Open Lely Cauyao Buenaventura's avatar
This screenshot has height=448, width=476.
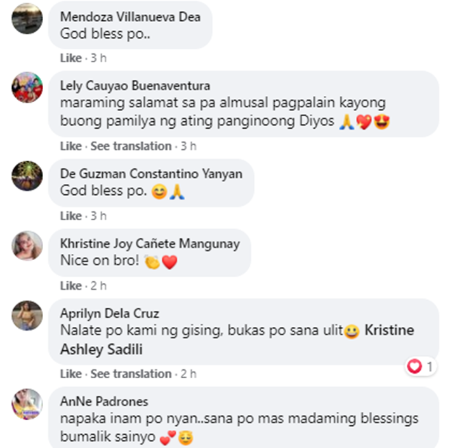point(27,88)
